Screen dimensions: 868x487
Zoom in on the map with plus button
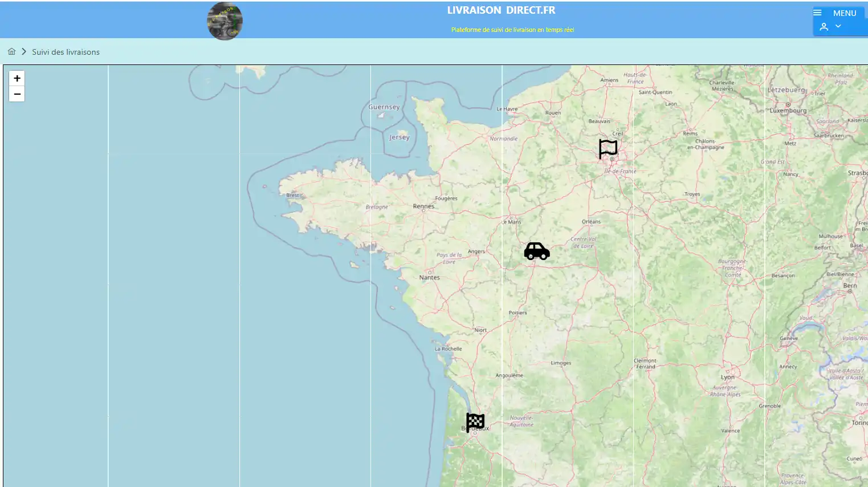point(17,78)
